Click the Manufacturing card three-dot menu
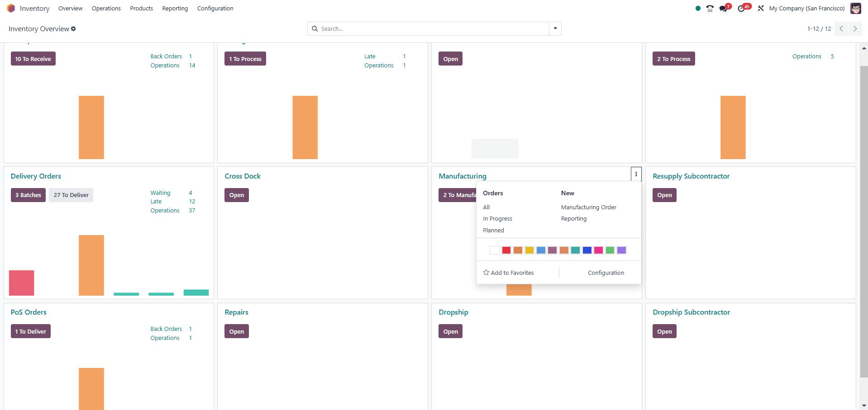The height and width of the screenshot is (410, 868). [x=636, y=174]
